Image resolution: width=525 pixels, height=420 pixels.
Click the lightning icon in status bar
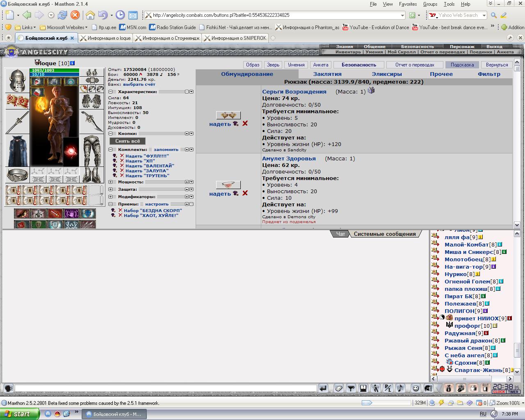(x=441, y=403)
